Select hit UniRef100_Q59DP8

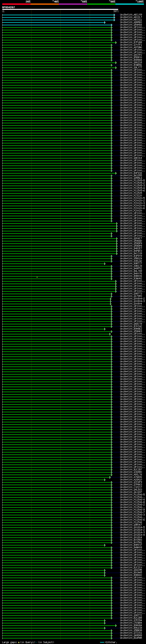pyautogui.click(x=131, y=246)
